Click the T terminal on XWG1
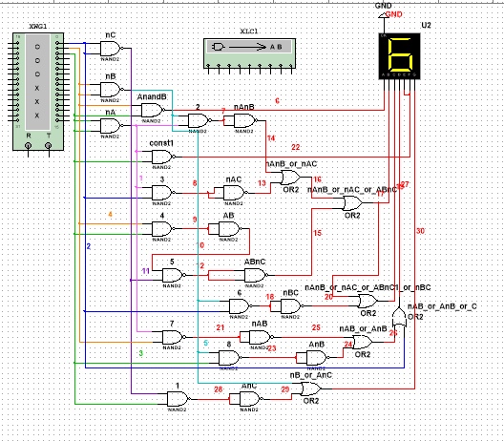The height and width of the screenshot is (441, 504). pos(49,146)
